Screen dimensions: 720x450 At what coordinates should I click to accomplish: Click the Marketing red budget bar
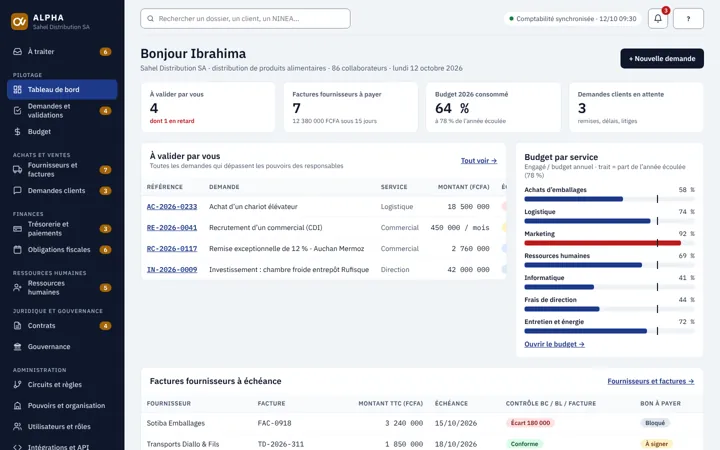click(602, 243)
